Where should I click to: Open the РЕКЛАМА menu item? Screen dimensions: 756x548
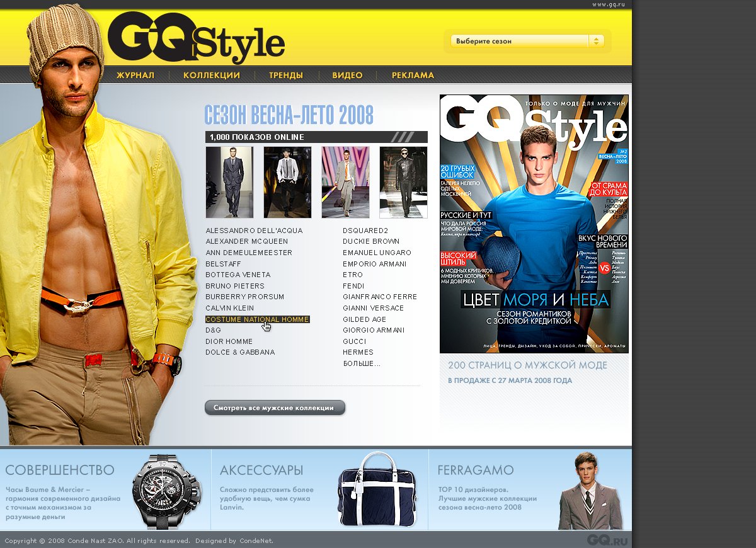pos(413,75)
